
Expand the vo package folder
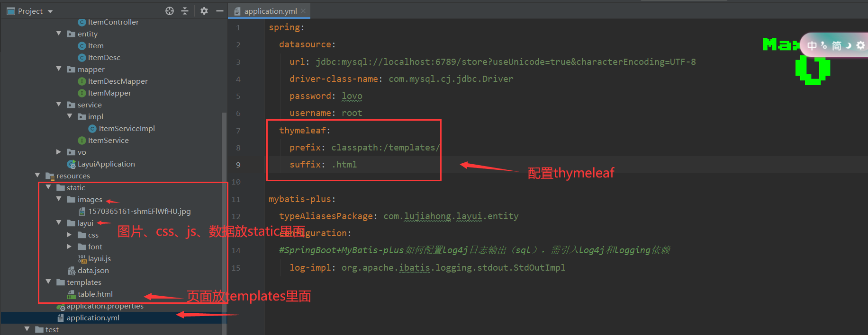point(59,152)
